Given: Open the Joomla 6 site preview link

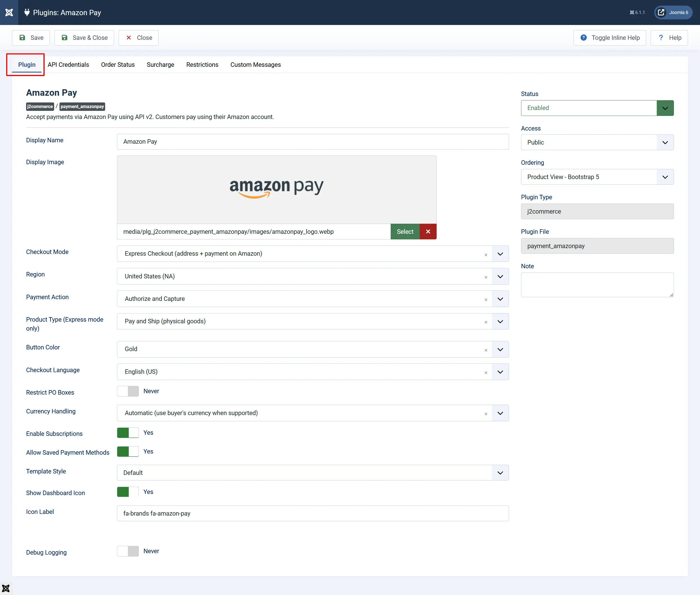Looking at the screenshot, I should point(673,12).
